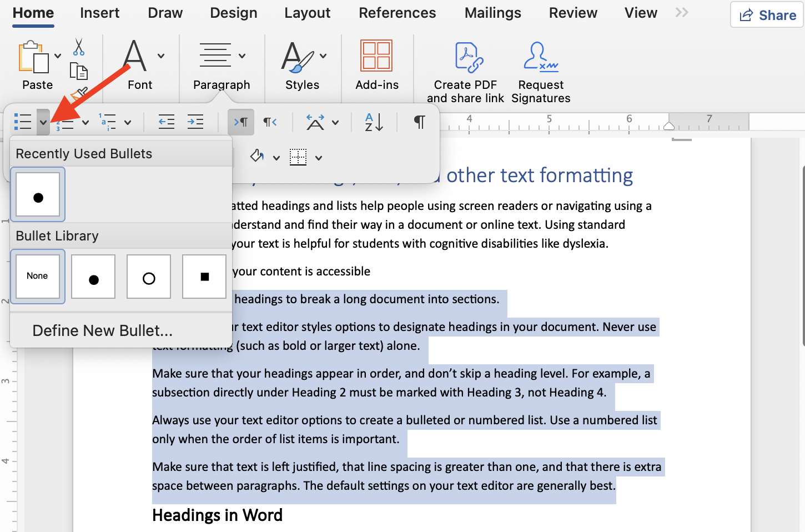
Task: Switch to the Review ribbon tab
Action: click(572, 12)
